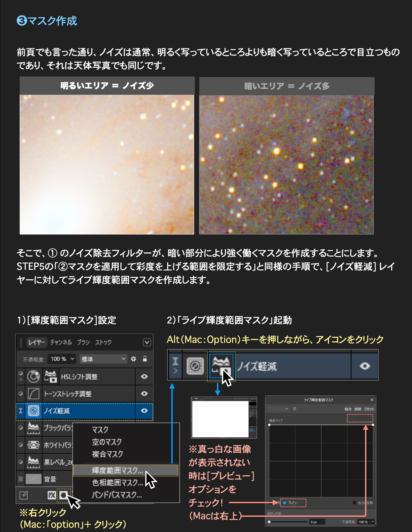Click the luminosity mask icon on the HSL Shift layer
Screen dimensions: 412x532
51,377
